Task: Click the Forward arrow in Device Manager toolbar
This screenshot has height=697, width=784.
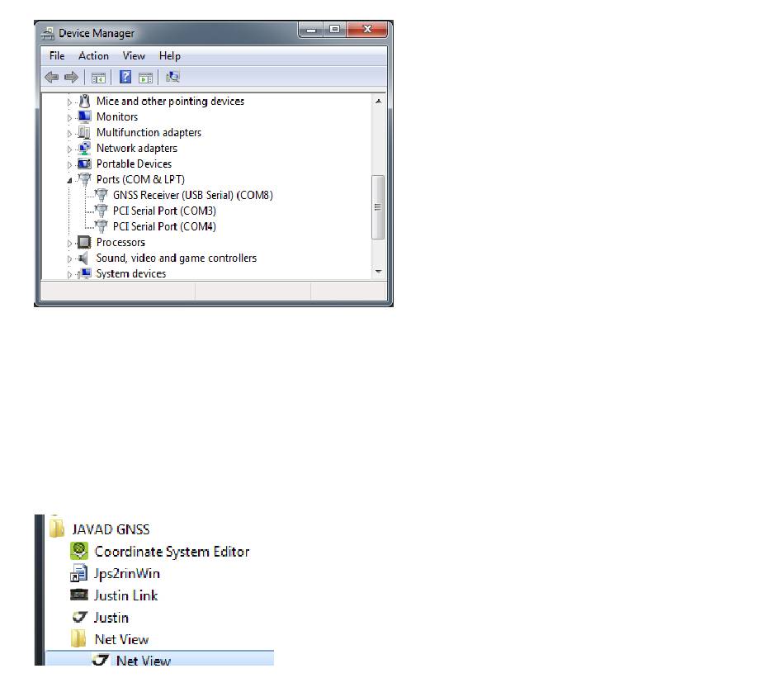Action: click(x=71, y=77)
